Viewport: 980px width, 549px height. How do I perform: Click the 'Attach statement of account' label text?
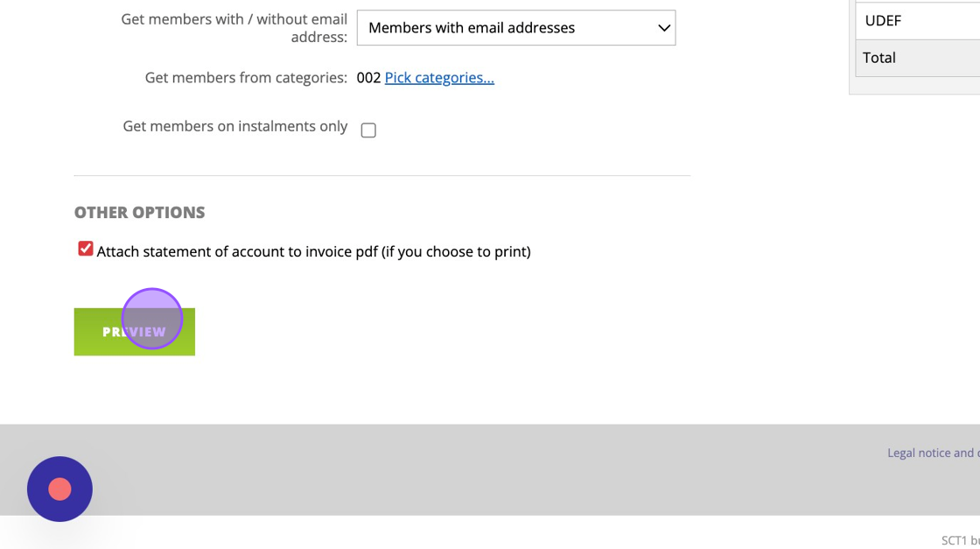313,252
